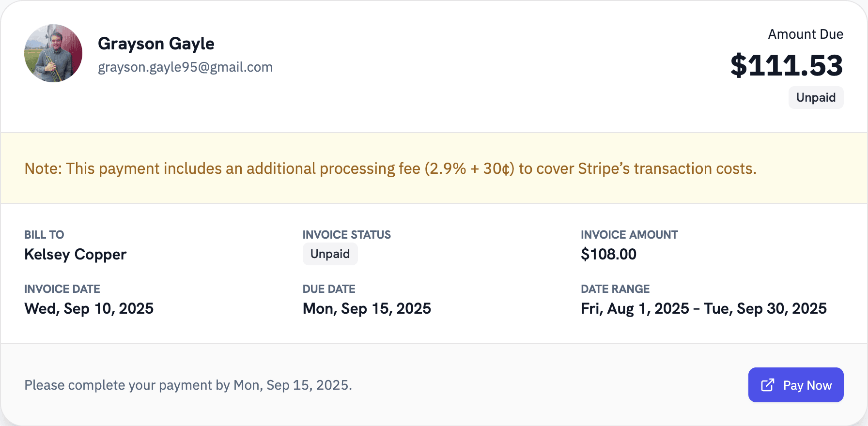Click the Aug 1 – Sep 30 date range

click(703, 308)
